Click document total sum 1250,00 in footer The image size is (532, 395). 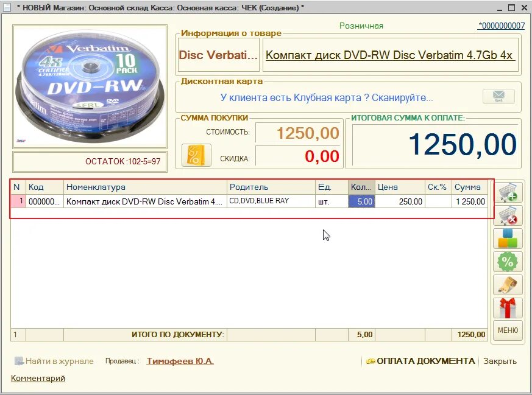(x=470, y=334)
